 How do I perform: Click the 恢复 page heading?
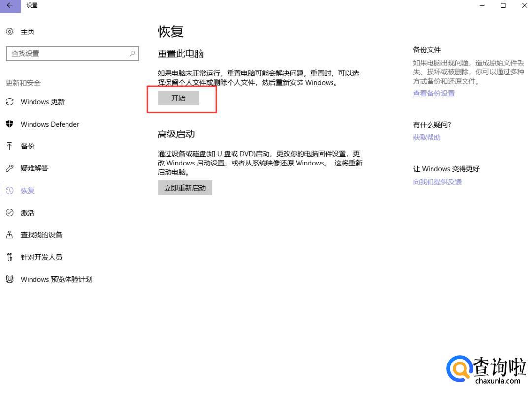(x=170, y=32)
